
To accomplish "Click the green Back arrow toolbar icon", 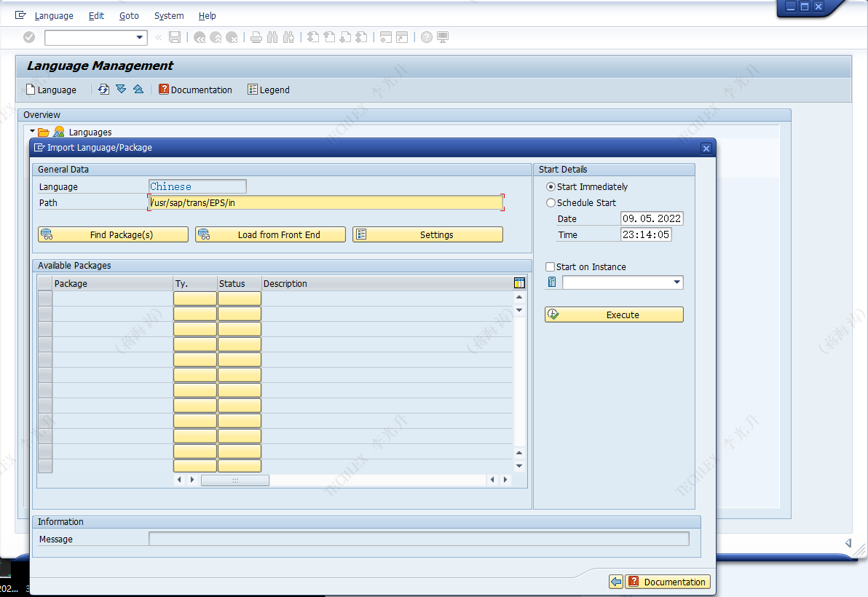I will tap(200, 37).
